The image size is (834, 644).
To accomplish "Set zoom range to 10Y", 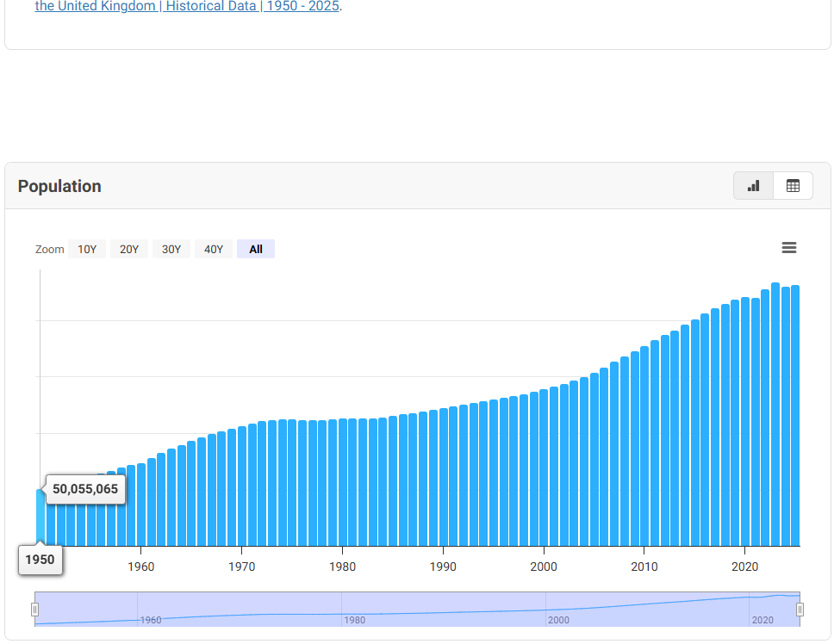I will point(87,249).
